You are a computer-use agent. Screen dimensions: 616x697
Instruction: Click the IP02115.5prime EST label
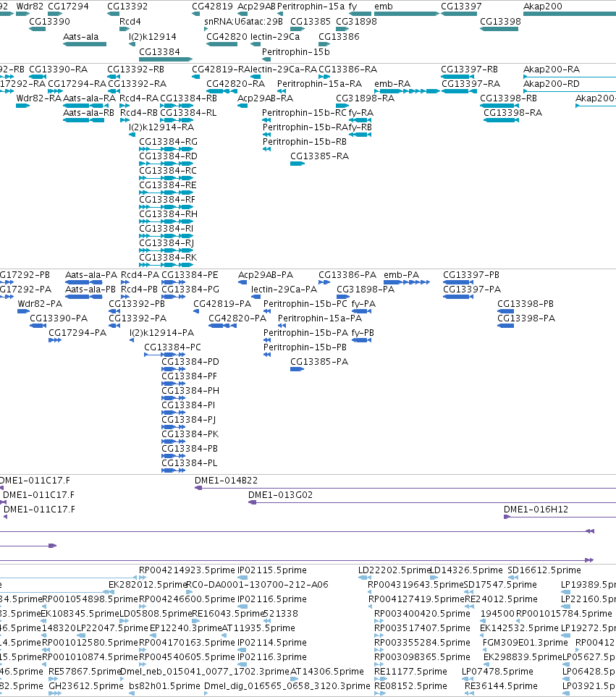(x=272, y=570)
